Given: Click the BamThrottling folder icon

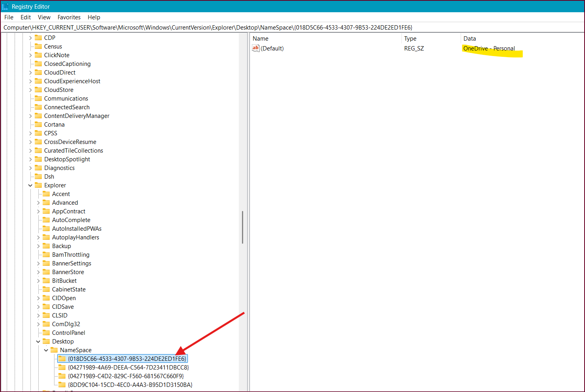Looking at the screenshot, I should pyautogui.click(x=46, y=255).
